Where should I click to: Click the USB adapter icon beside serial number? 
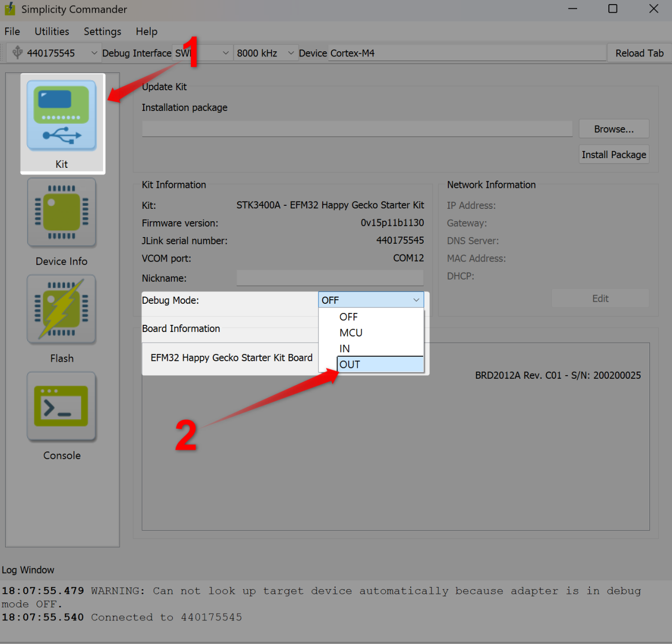click(17, 53)
